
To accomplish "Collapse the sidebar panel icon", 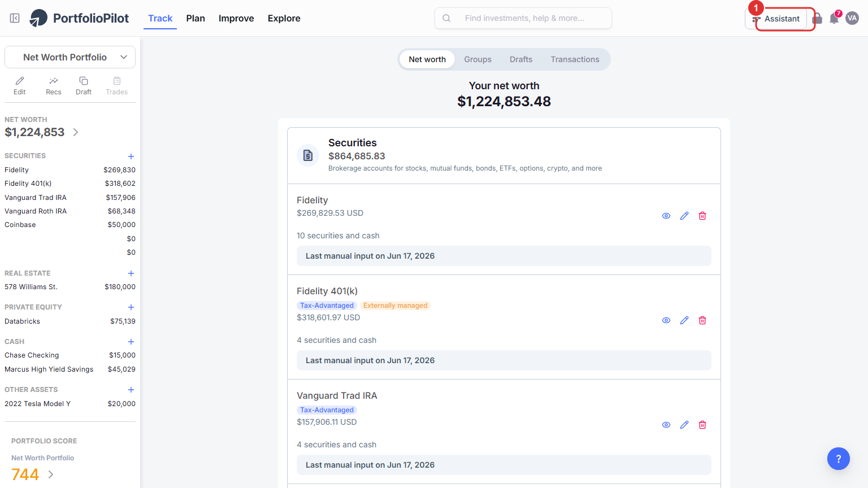I will (15, 18).
